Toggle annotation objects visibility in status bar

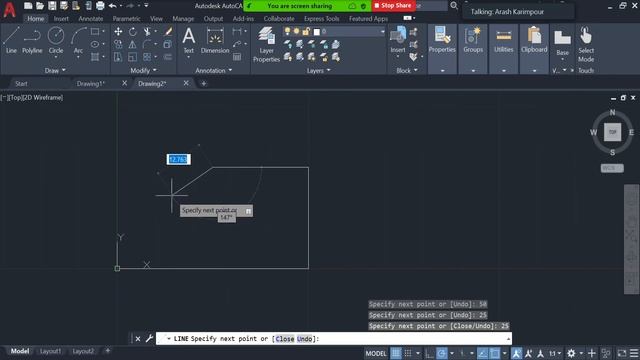pos(516,353)
